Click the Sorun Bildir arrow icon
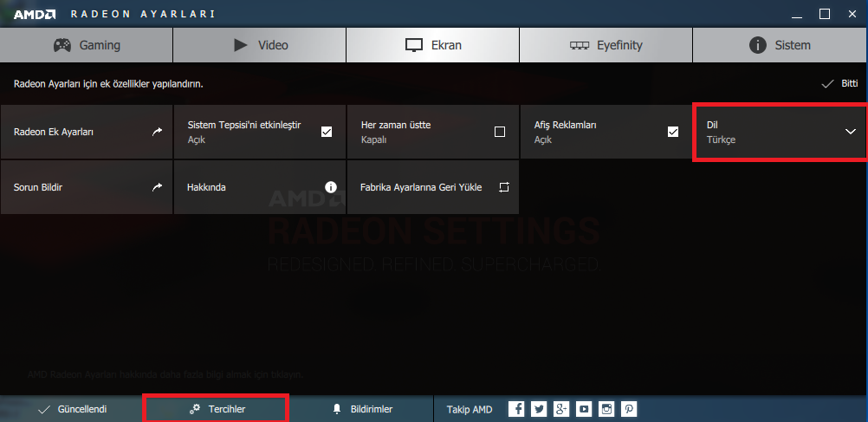This screenshot has height=422, width=868. tap(157, 187)
